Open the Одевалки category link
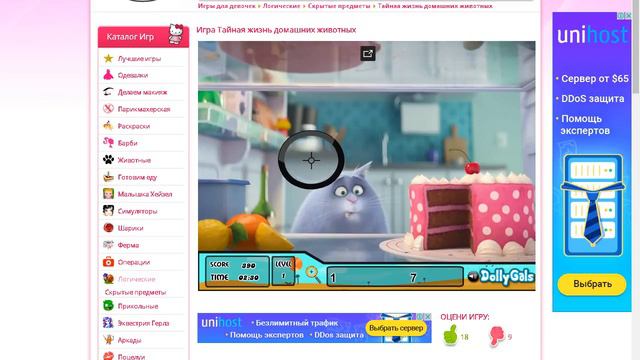The width and height of the screenshot is (640, 360). click(x=133, y=76)
